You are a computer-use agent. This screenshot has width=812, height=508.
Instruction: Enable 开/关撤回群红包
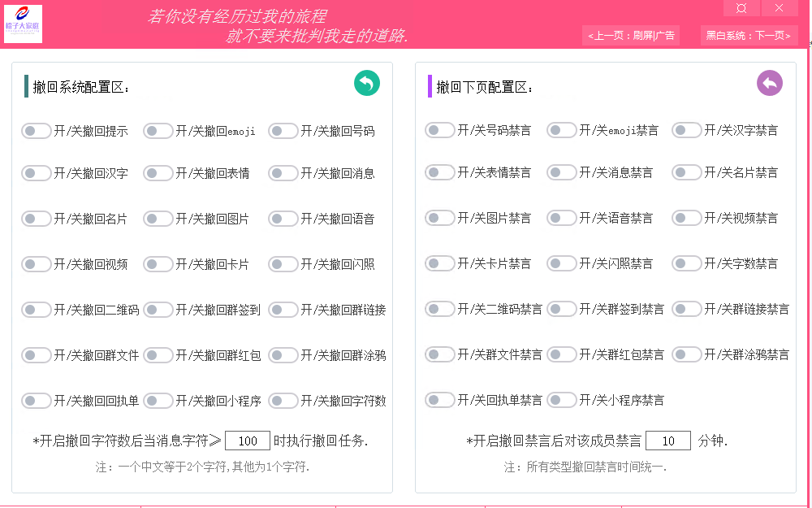[x=158, y=354]
